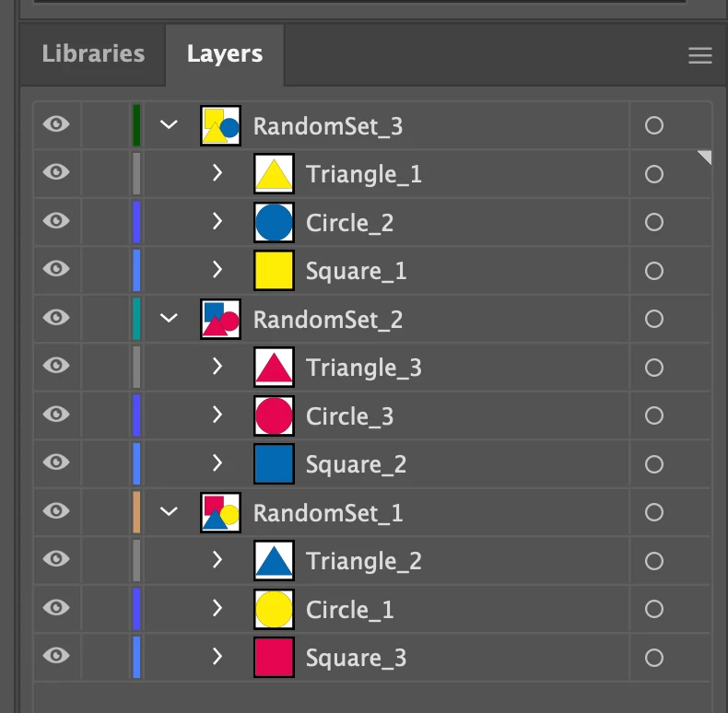Click the blue Square_2 thumbnail
Screen dimensions: 728x713
(274, 463)
